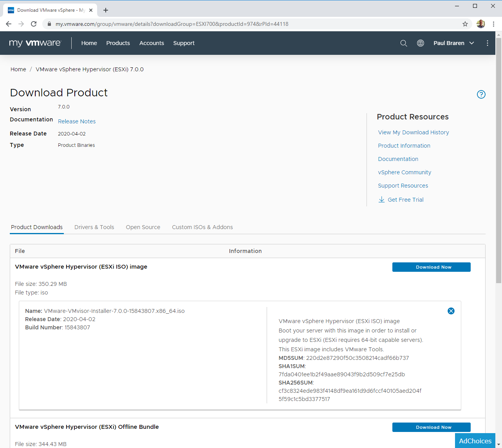Screen dimensions: 502x448
Task: Open the Accounts menu
Action: click(x=152, y=43)
